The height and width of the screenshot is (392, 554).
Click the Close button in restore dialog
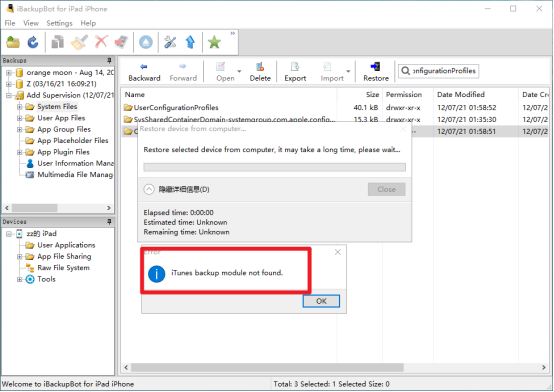coord(386,189)
